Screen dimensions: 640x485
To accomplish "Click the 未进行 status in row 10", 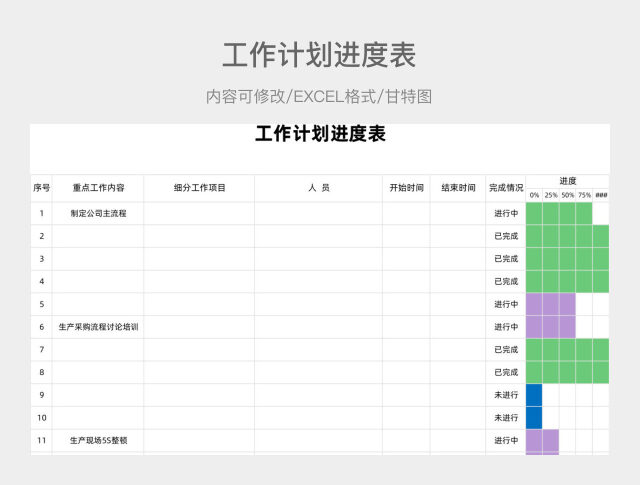I will point(506,418).
